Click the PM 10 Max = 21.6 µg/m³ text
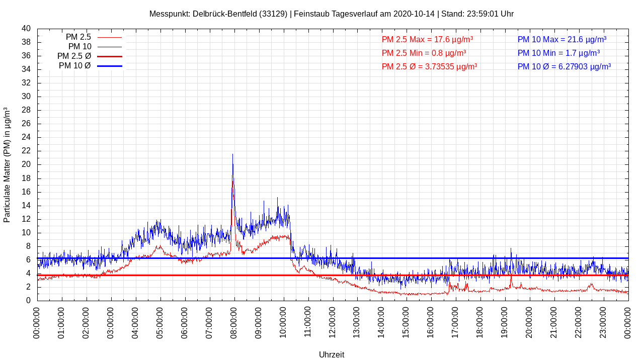 (x=561, y=39)
